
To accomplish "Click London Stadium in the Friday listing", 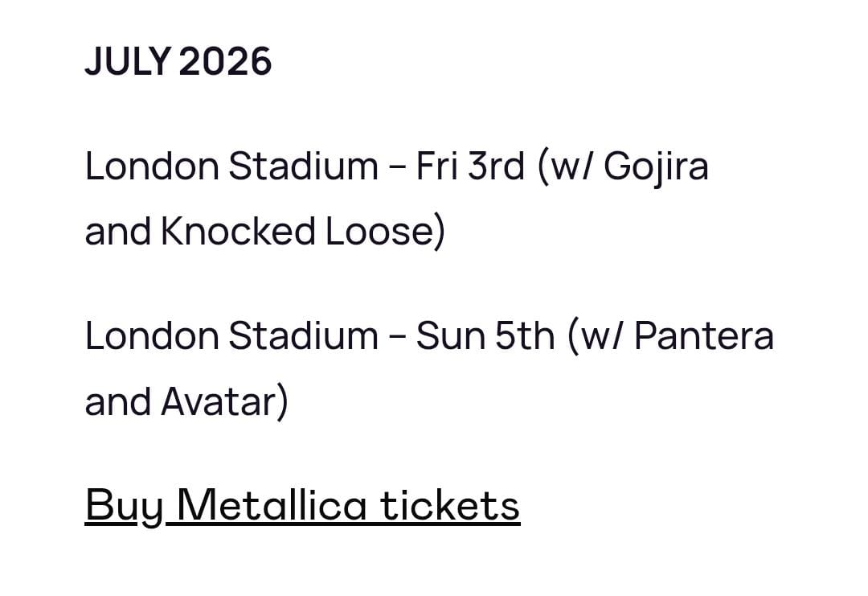I will pyautogui.click(x=231, y=166).
